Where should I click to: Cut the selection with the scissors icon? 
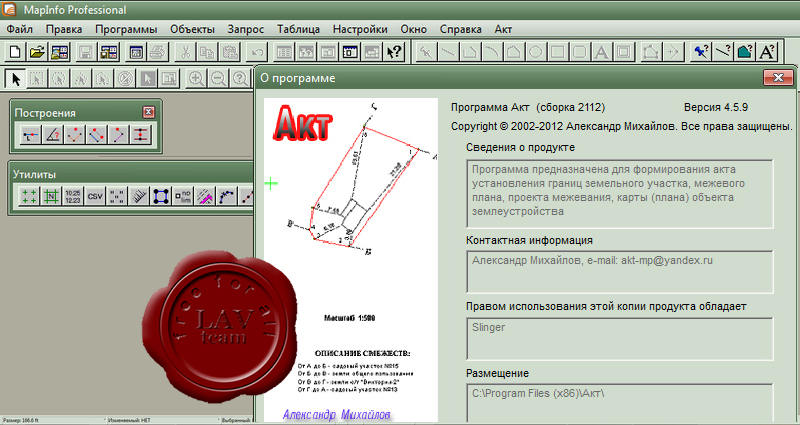pyautogui.click(x=186, y=52)
